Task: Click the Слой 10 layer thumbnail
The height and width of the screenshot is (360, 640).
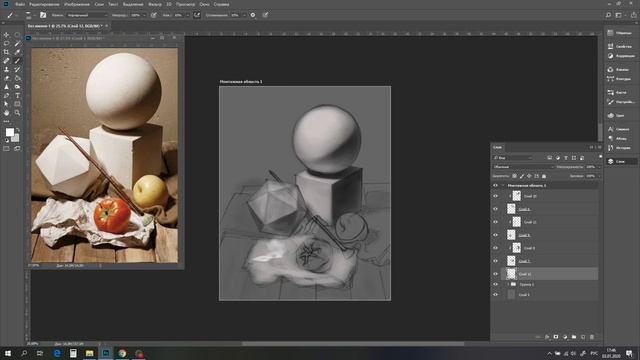Action: click(517, 196)
